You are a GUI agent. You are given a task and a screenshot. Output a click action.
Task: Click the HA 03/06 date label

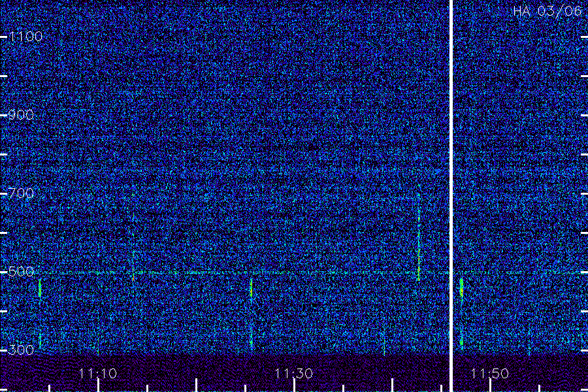tap(547, 11)
